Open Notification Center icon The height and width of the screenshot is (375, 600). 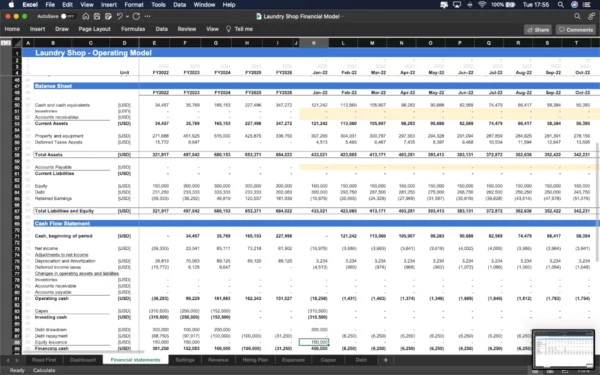click(x=587, y=5)
